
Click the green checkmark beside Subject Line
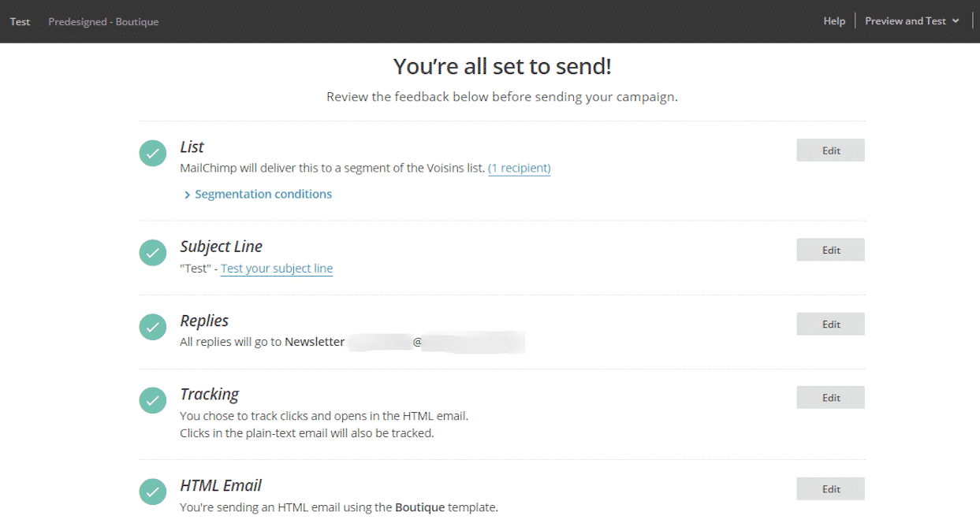(153, 252)
